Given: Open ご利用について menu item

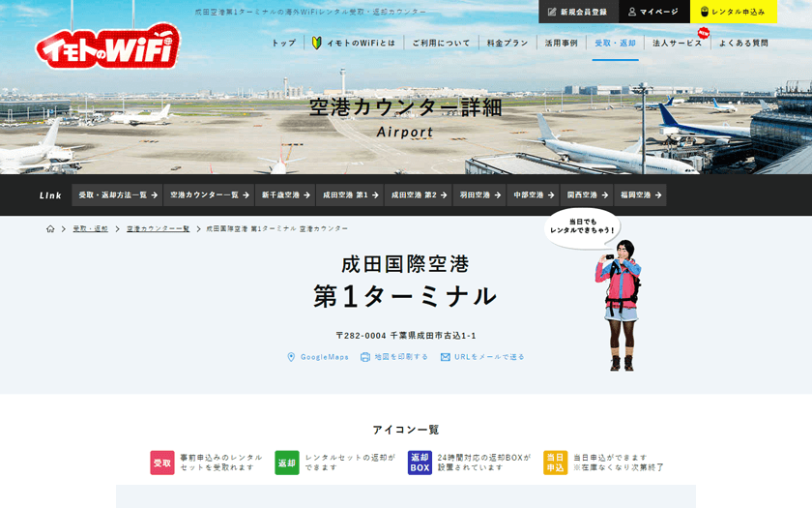Looking at the screenshot, I should [x=441, y=43].
